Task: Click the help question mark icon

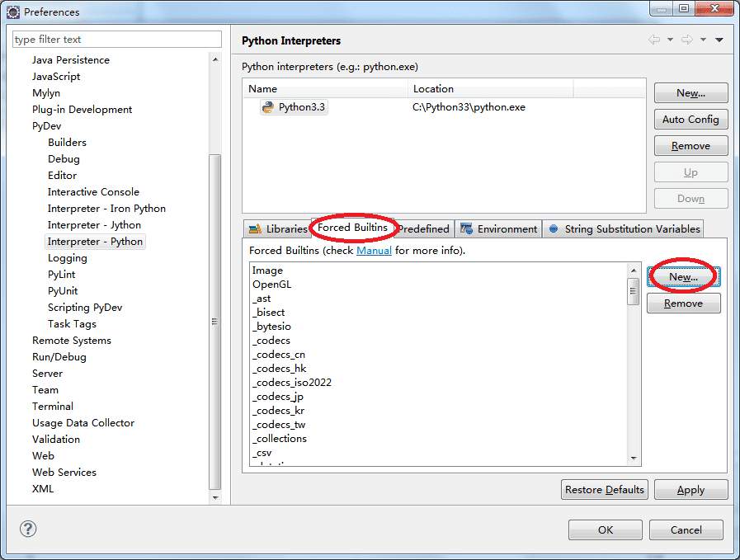Action: point(28,529)
